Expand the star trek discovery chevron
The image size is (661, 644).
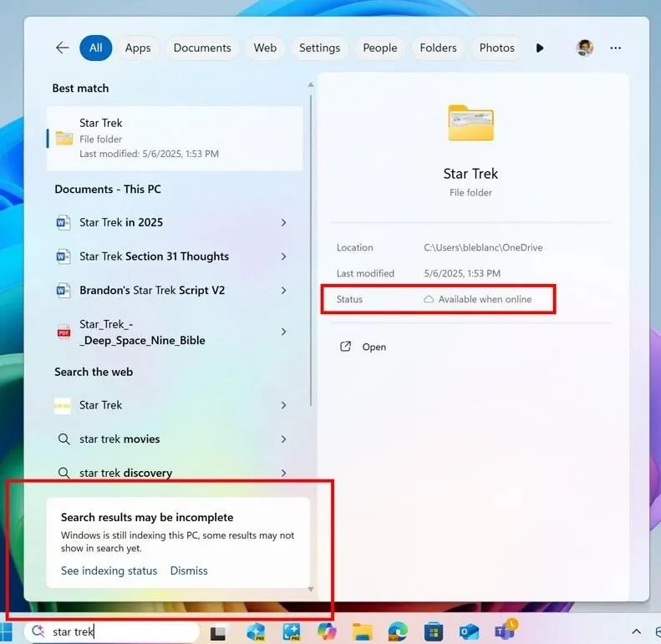coord(284,473)
